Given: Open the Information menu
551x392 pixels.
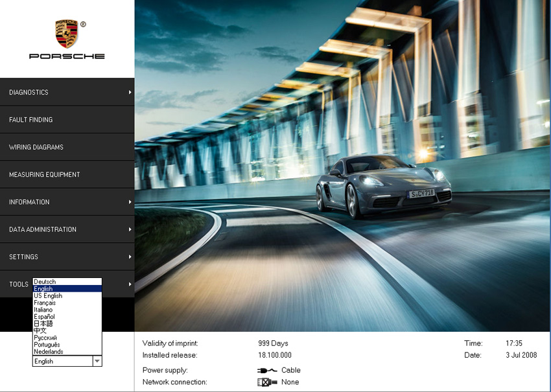Looking at the screenshot, I should click(67, 202).
